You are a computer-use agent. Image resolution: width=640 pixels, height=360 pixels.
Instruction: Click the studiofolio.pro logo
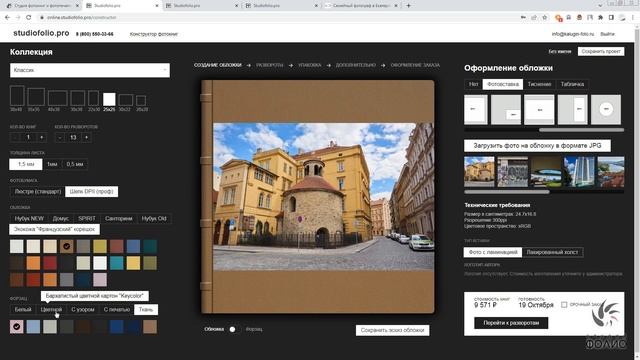tap(41, 33)
